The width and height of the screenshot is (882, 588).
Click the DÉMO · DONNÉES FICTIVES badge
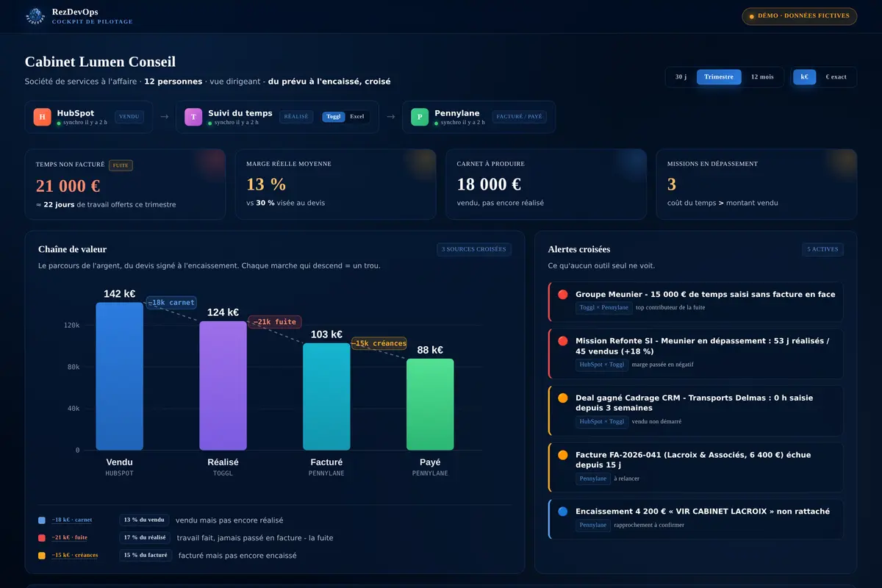[800, 16]
